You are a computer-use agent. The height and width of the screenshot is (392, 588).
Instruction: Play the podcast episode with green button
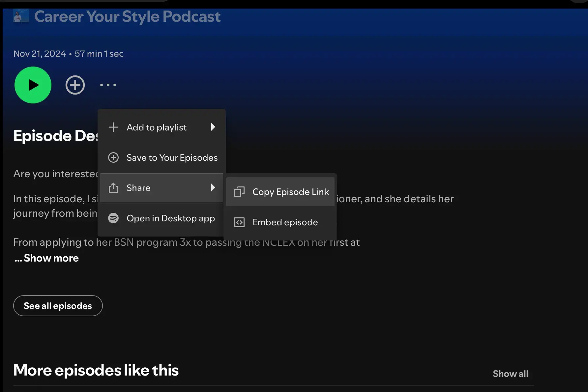pos(33,85)
